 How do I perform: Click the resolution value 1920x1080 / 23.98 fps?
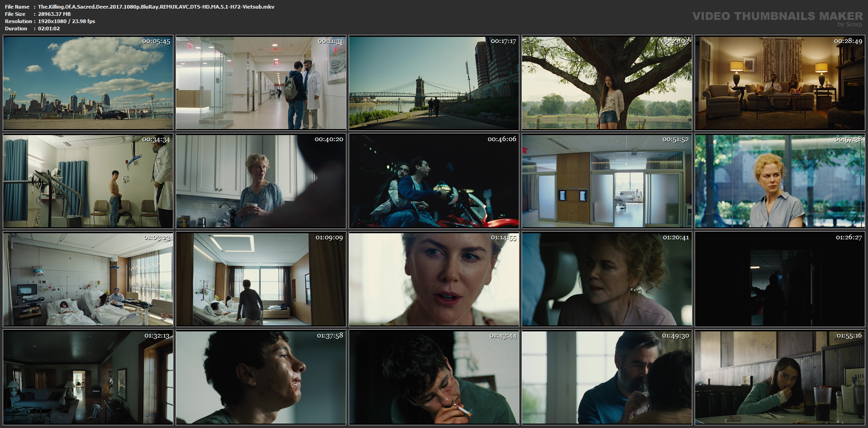pyautogui.click(x=67, y=21)
